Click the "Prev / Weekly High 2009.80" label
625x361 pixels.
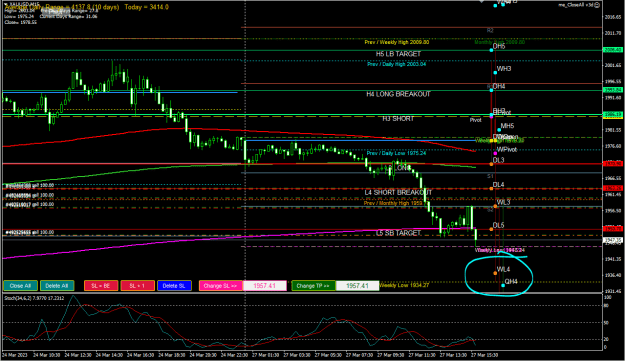(x=397, y=42)
